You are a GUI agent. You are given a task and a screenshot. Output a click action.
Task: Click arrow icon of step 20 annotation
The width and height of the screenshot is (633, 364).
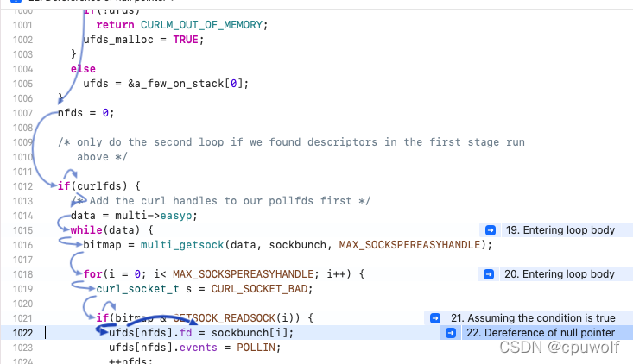(x=489, y=274)
